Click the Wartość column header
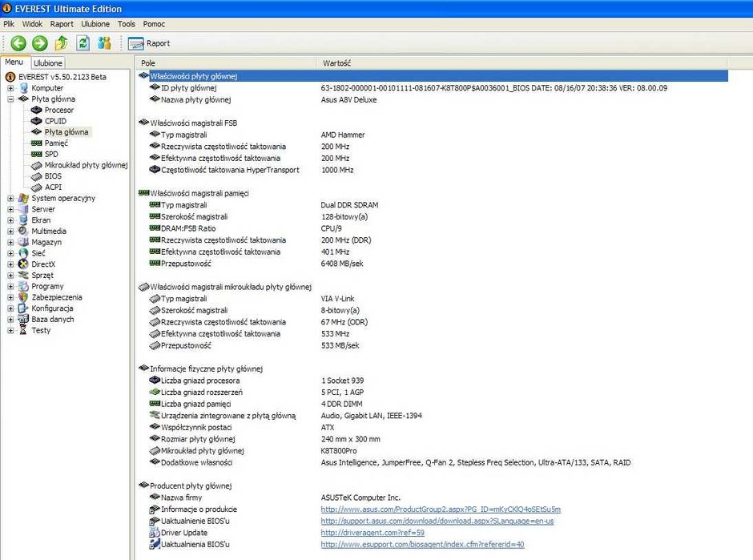The height and width of the screenshot is (560, 753). 522,63
